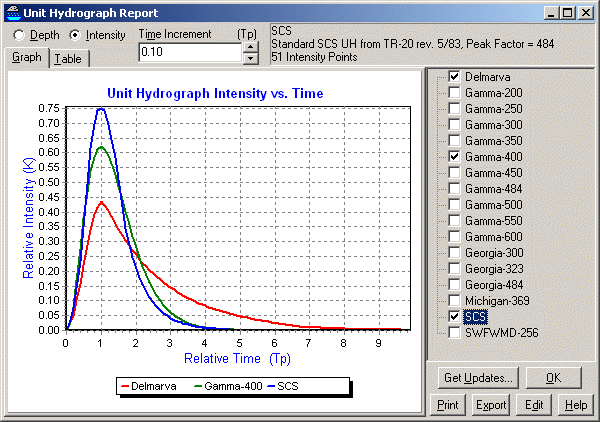Click the Export button
600x422 pixels.
coord(491,405)
